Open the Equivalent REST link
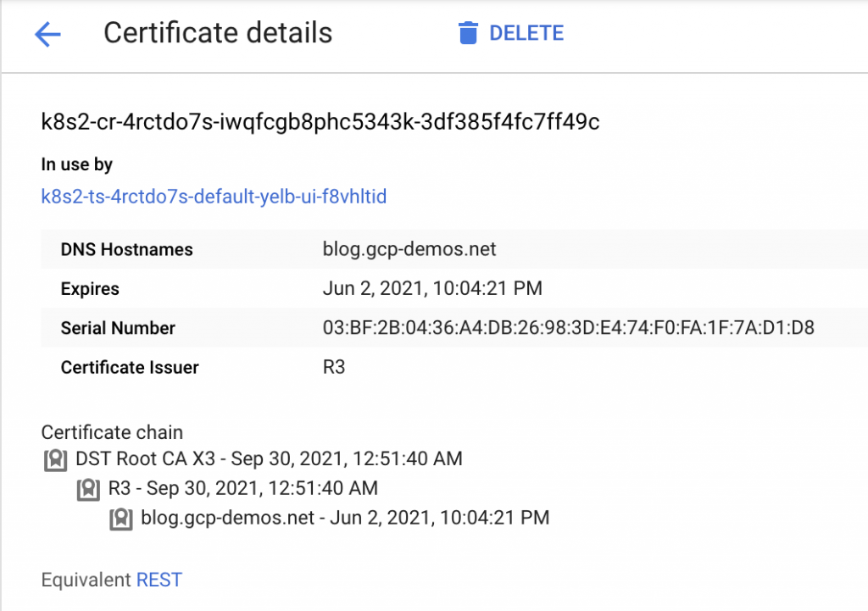Screen dimensions: 868x611 [159, 580]
